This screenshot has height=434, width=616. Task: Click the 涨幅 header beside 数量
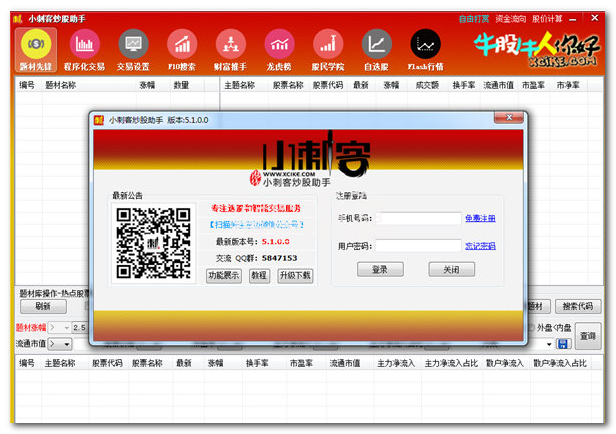click(x=147, y=85)
